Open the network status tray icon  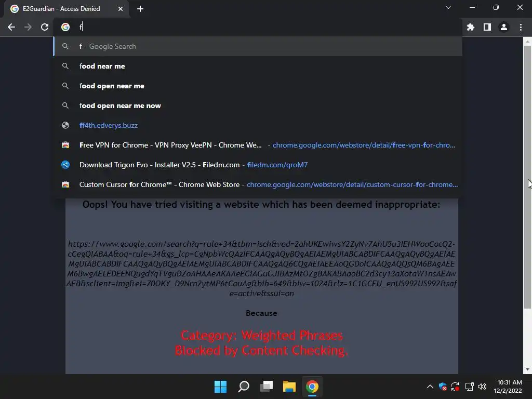tap(470, 387)
